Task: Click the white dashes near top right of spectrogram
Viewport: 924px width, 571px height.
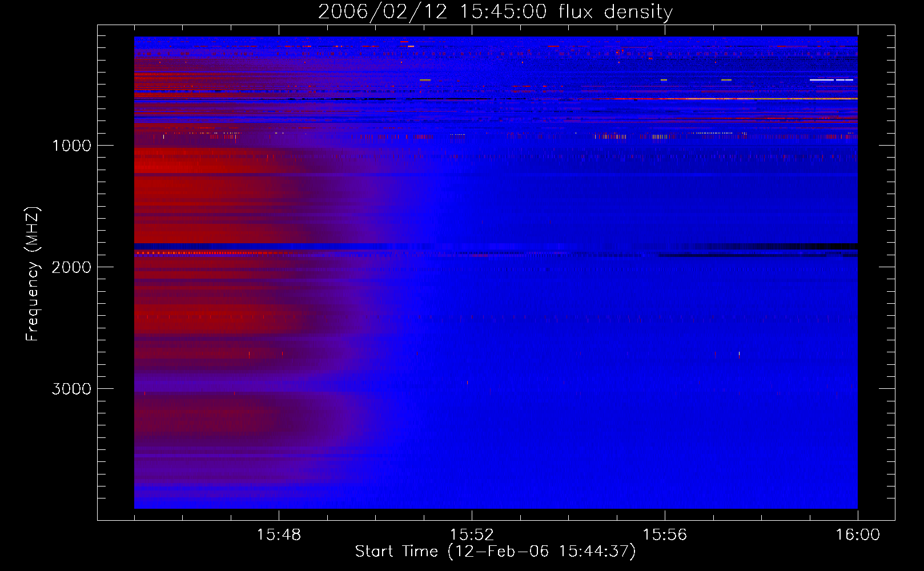Action: 831,80
